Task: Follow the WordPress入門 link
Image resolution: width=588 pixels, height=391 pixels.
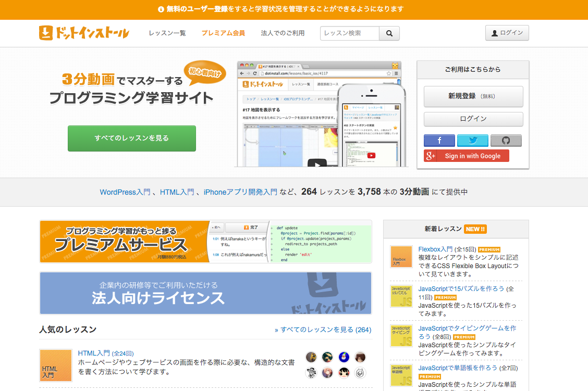Action: click(x=125, y=192)
